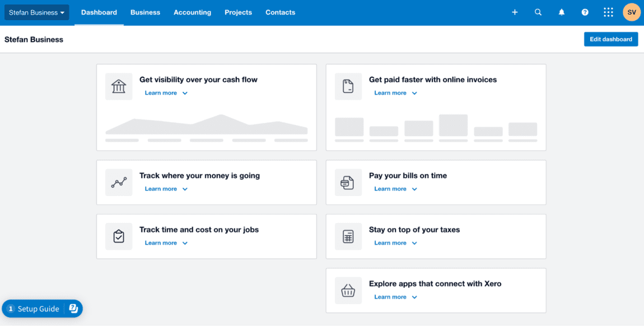This screenshot has width=644, height=326.
Task: Expand Learn more under online invoices
Action: coord(395,93)
